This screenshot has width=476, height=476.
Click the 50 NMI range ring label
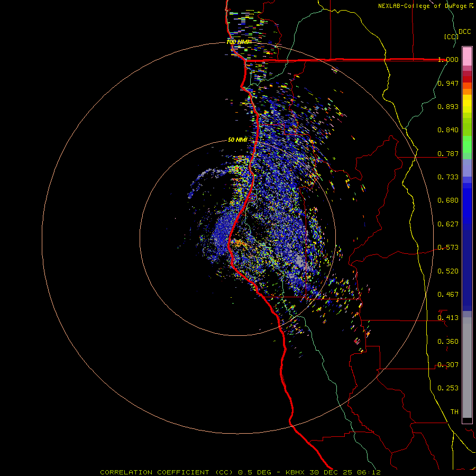[x=237, y=140]
